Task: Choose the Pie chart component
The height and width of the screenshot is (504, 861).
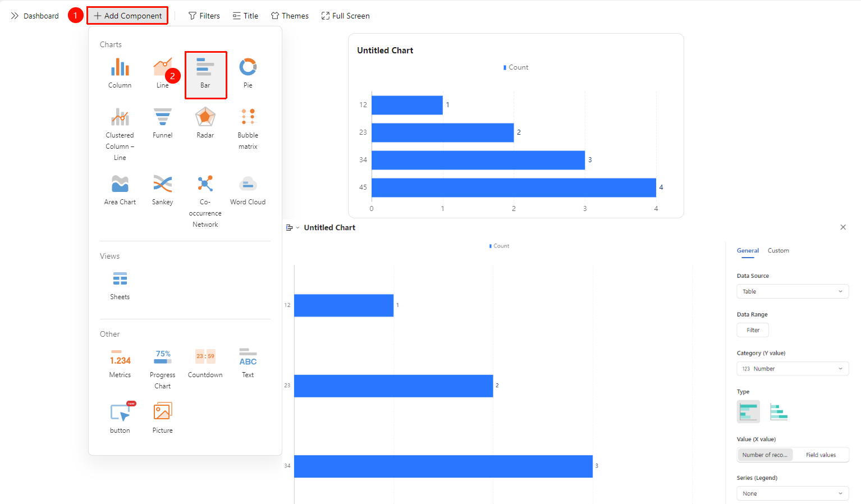Action: (248, 67)
